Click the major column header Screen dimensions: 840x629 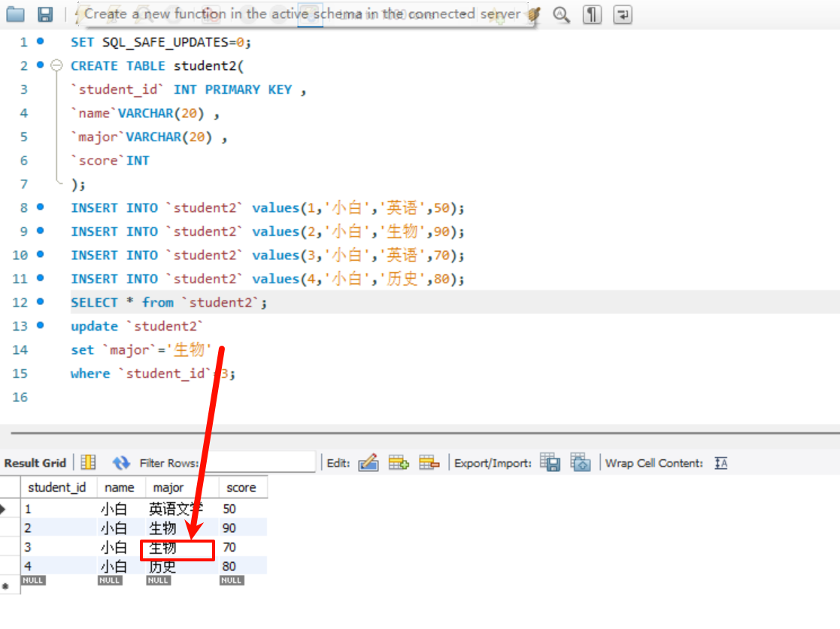coord(182,488)
